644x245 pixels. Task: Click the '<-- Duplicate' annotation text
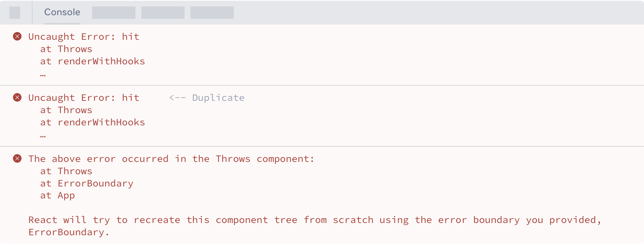pos(207,98)
